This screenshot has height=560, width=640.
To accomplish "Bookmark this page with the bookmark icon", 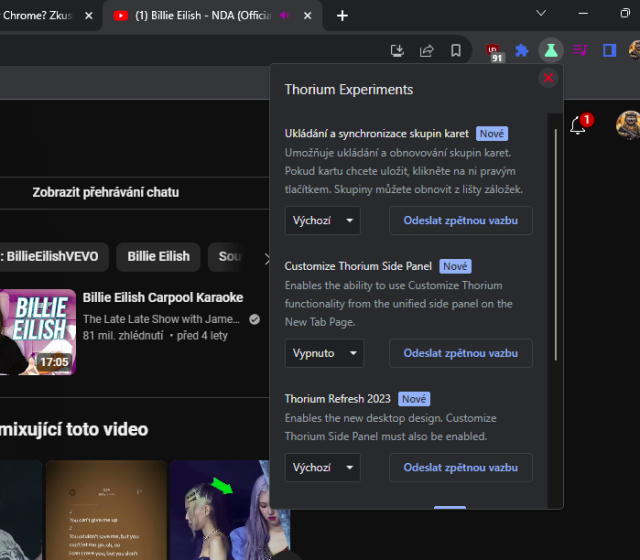I will click(456, 51).
